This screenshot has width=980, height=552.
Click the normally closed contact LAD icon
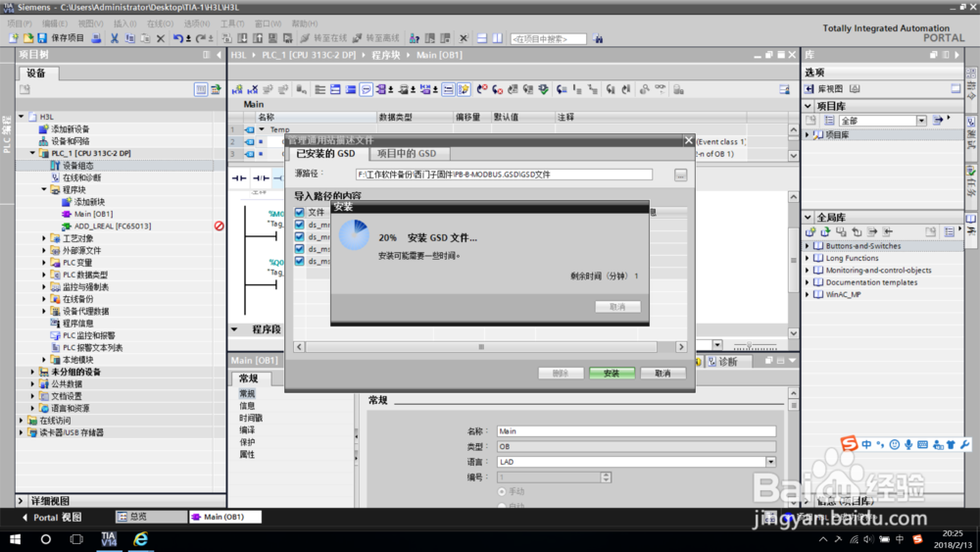pyautogui.click(x=260, y=178)
